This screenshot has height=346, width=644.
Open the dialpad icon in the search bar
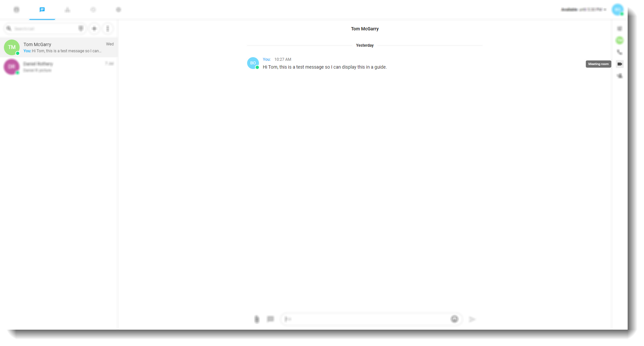(x=81, y=28)
